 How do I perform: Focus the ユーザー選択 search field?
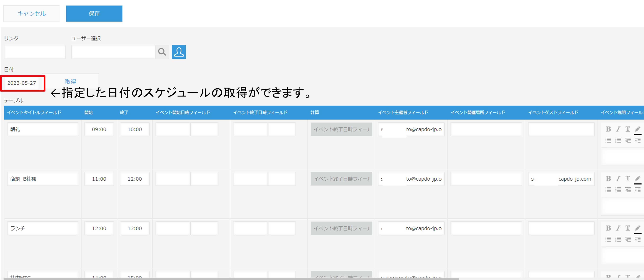113,52
